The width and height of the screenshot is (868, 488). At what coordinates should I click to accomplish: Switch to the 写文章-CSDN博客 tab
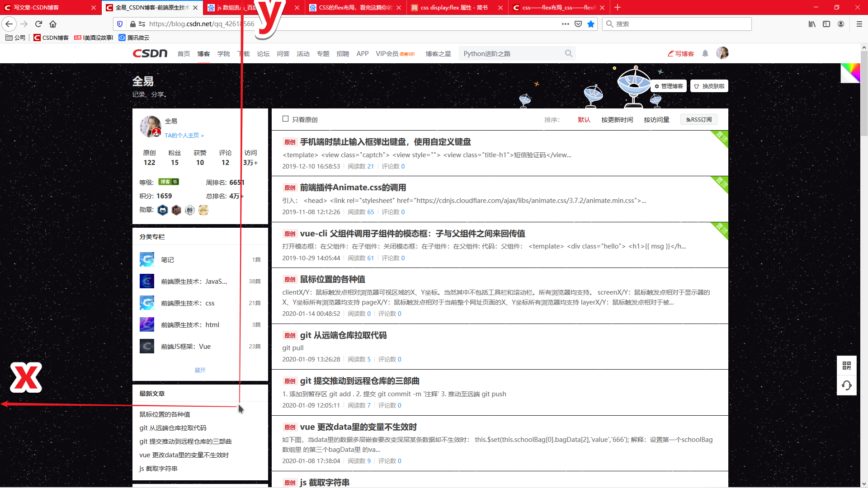coord(50,7)
